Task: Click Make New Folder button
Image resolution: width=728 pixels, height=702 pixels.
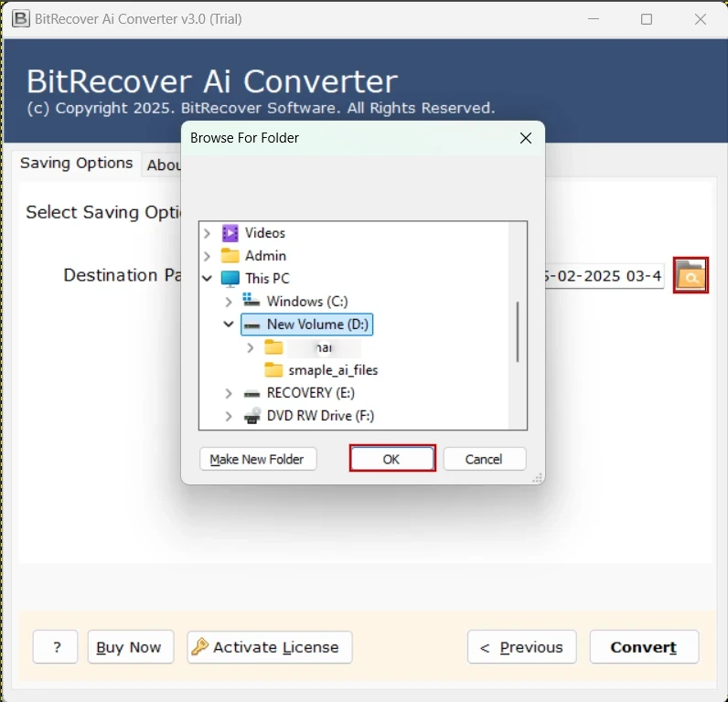Action: pyautogui.click(x=258, y=459)
